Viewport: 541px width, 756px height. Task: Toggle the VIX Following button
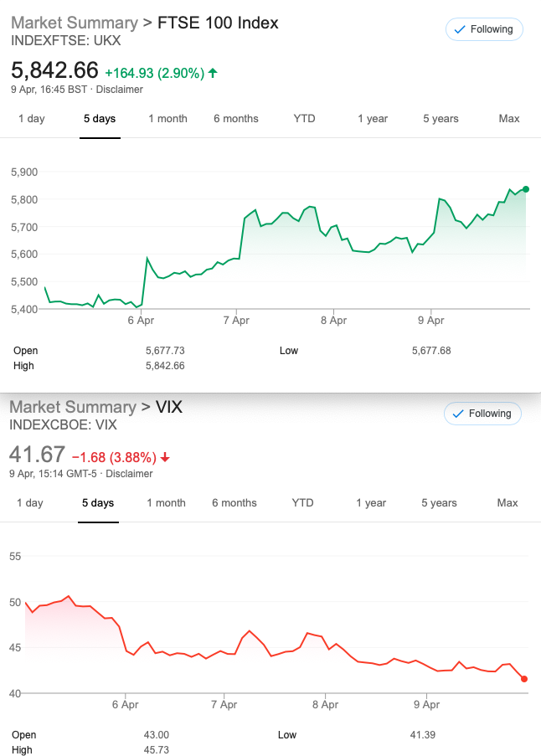coord(482,414)
